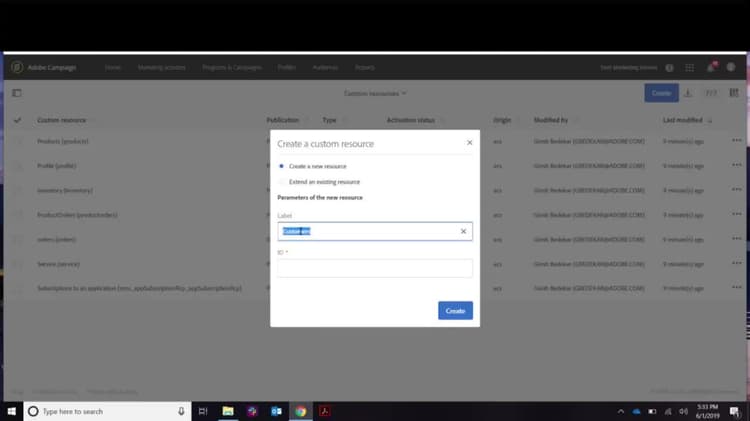Tick the checkbox for the Products row
The height and width of the screenshot is (421, 750).
(x=18, y=141)
